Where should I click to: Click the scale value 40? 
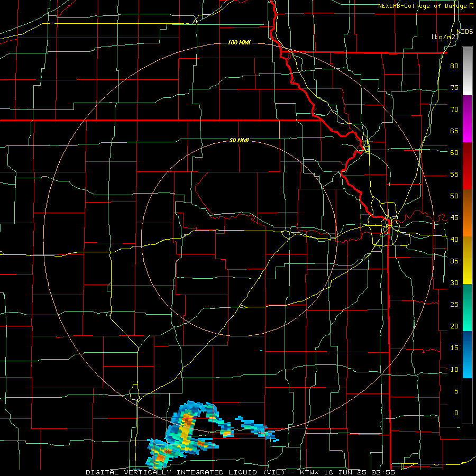tap(454, 239)
